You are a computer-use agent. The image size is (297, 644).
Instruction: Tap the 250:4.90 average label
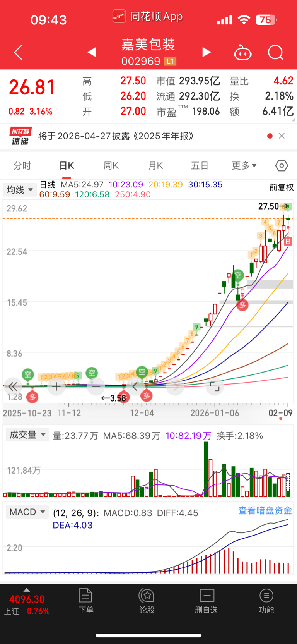click(133, 194)
